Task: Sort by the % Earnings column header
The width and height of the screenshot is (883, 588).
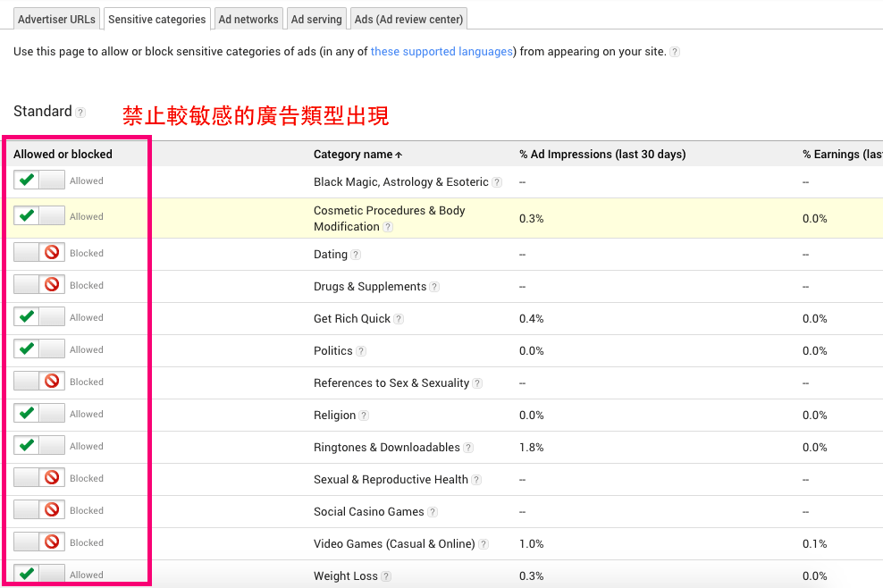Action: pyautogui.click(x=843, y=155)
